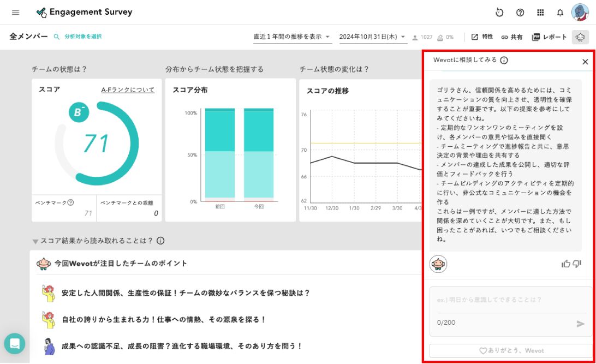This screenshot has width=596, height=364.
Task: Open the hamburger menu top-left
Action: 15,12
